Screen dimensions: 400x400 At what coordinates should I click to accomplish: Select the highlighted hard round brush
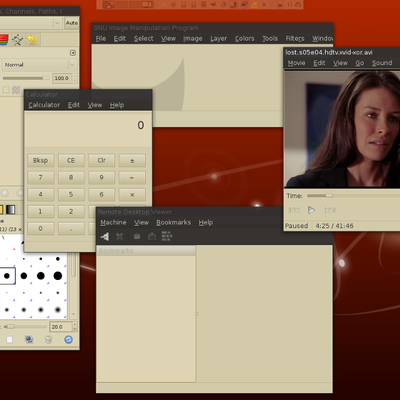[7, 276]
